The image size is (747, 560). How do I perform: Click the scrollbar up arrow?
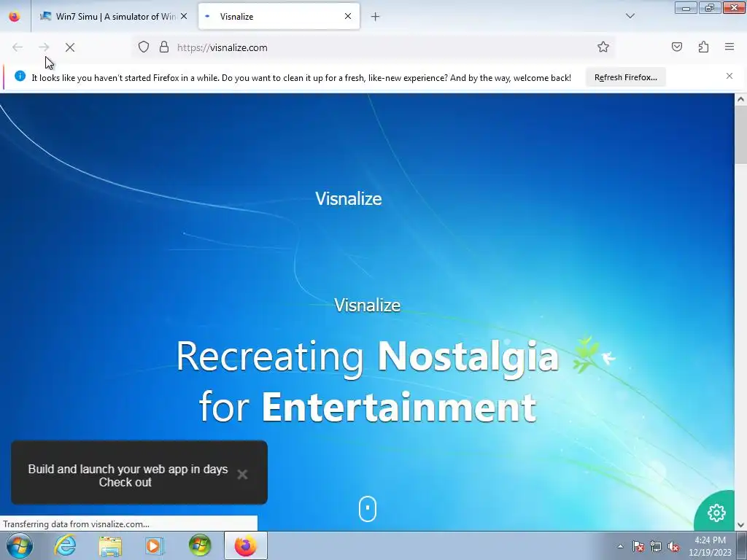pyautogui.click(x=740, y=99)
